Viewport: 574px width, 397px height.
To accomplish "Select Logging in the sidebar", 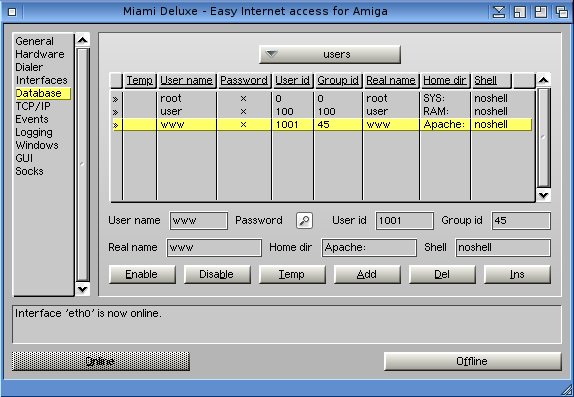I will click(x=34, y=132).
